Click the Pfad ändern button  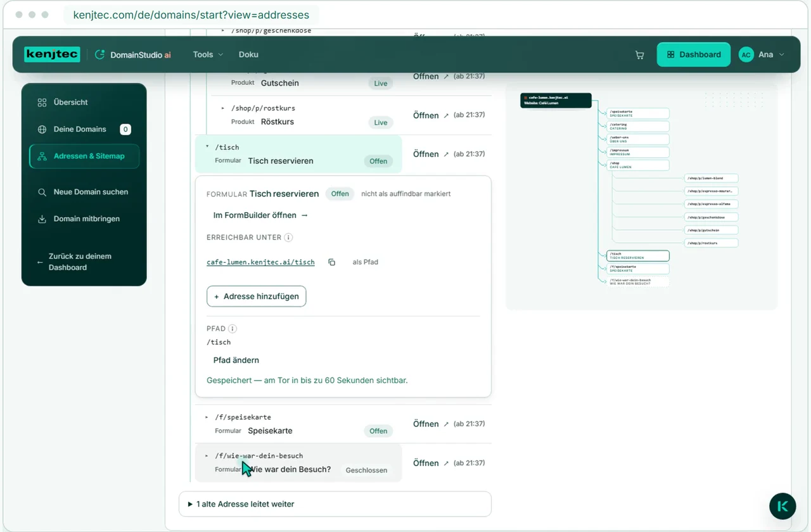coord(236,360)
